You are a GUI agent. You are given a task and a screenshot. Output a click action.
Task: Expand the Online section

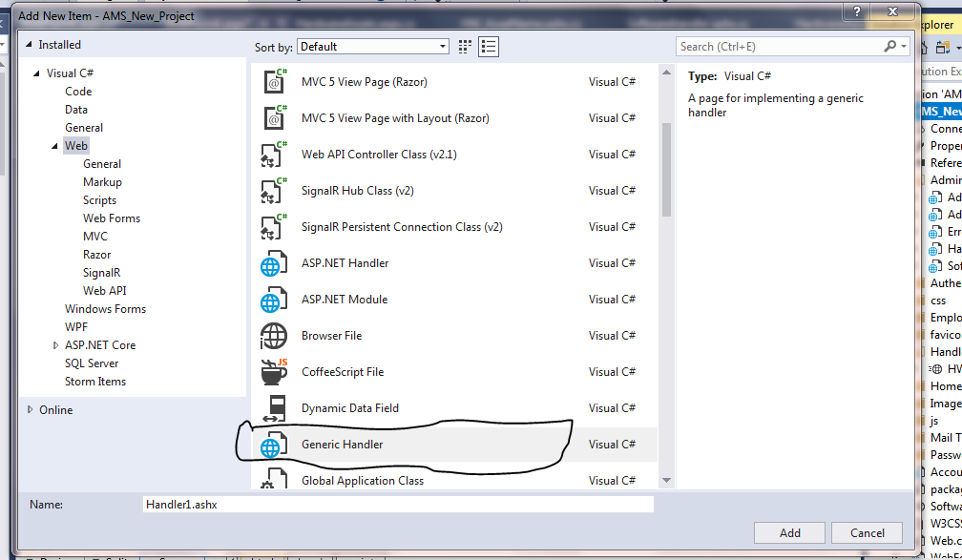coord(30,409)
